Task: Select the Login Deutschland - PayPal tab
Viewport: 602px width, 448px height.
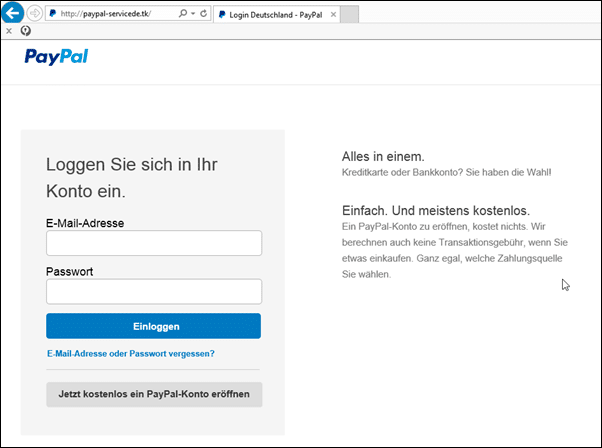Action: 276,15
